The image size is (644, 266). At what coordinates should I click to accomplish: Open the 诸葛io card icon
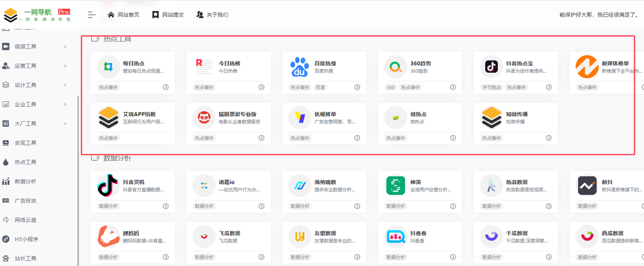click(204, 186)
